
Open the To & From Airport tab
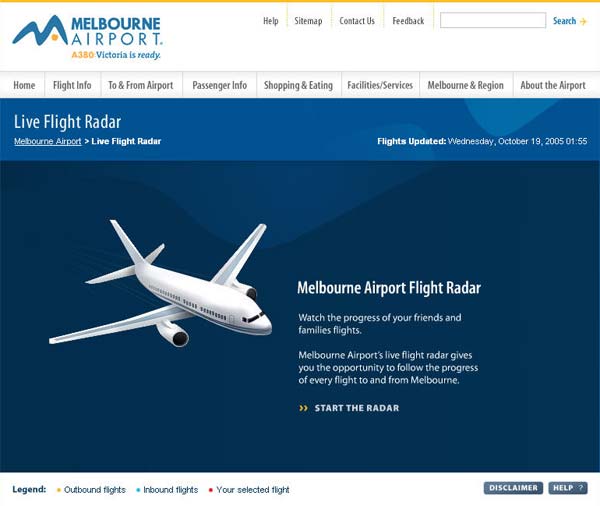pyautogui.click(x=140, y=85)
